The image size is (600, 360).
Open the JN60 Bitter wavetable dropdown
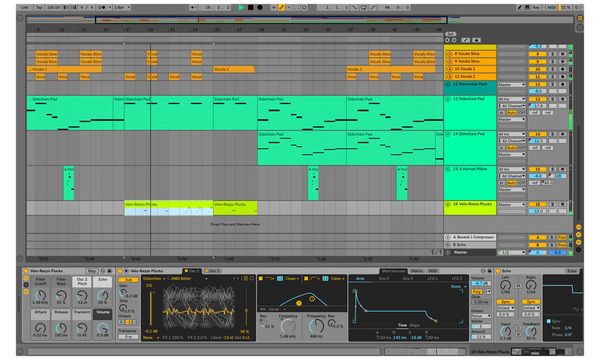(x=188, y=279)
